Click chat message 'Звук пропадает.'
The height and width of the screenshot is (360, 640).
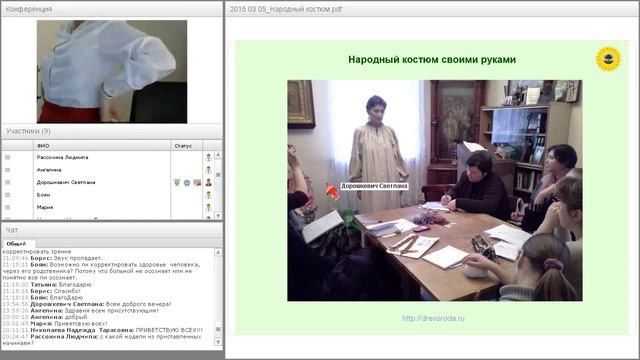pos(78,258)
